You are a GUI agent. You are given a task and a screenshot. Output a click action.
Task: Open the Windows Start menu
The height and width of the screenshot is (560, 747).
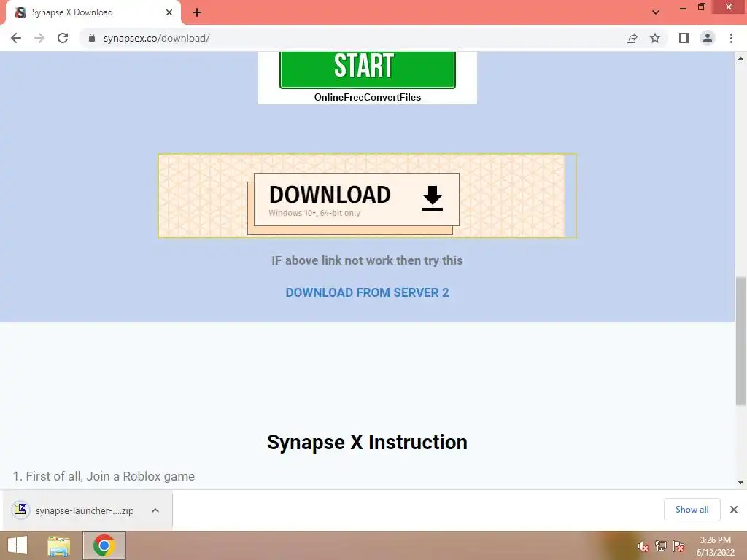click(18, 545)
